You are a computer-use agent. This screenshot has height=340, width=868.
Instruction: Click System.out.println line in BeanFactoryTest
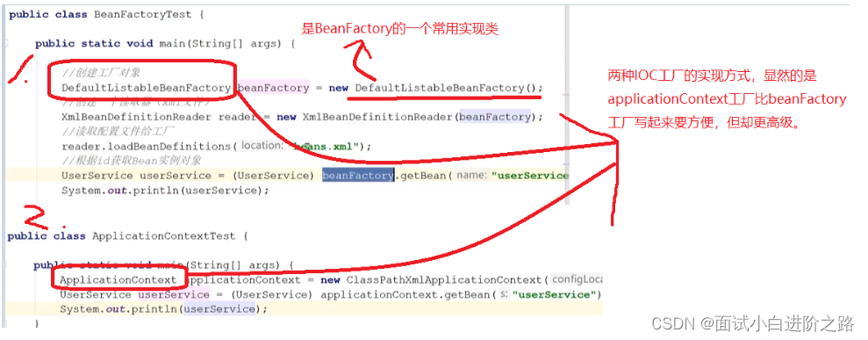coord(165,190)
